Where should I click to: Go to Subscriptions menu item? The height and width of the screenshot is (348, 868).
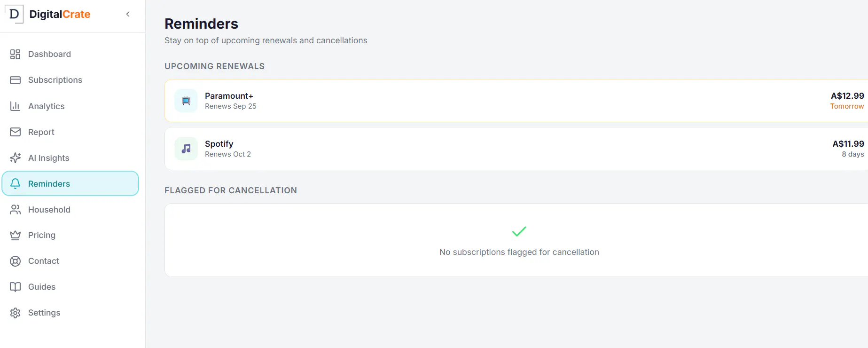click(70, 80)
